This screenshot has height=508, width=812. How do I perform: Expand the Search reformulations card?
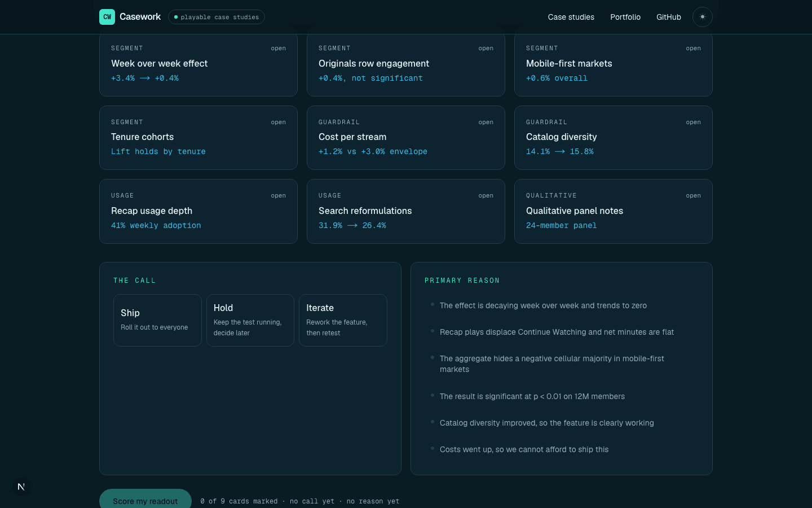[406, 212]
